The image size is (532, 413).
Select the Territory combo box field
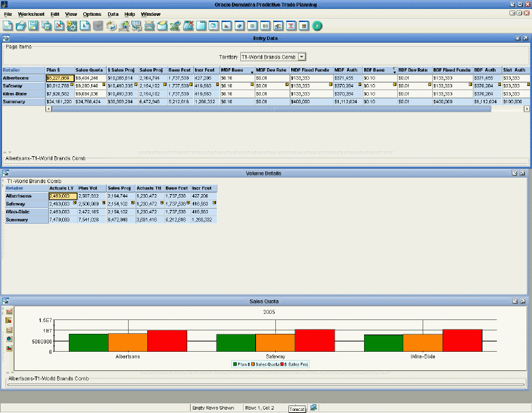(x=273, y=57)
